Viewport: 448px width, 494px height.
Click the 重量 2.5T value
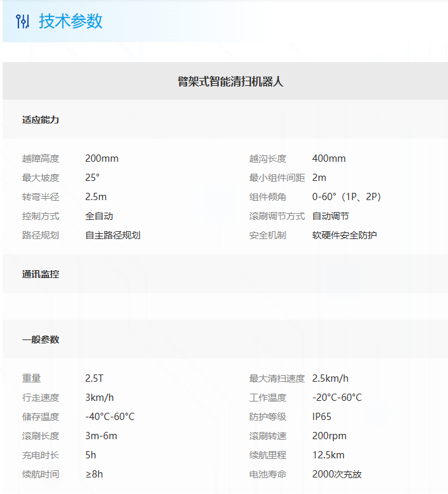(x=94, y=378)
